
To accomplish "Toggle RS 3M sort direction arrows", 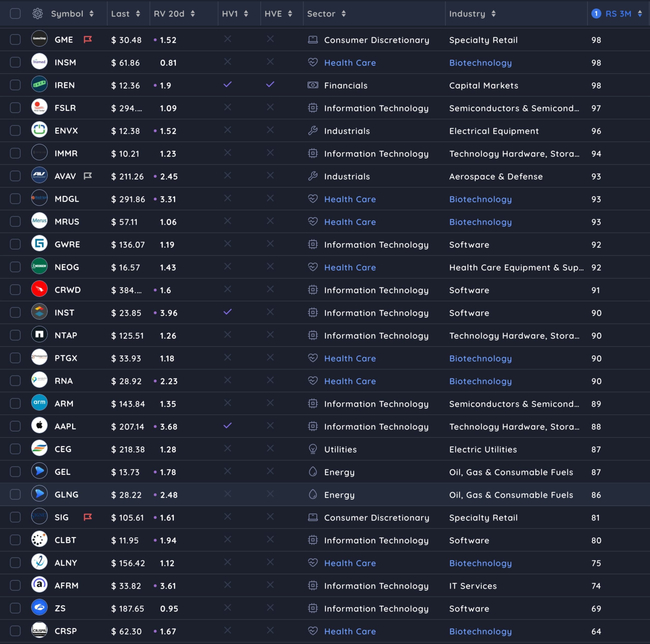I will pyautogui.click(x=640, y=13).
